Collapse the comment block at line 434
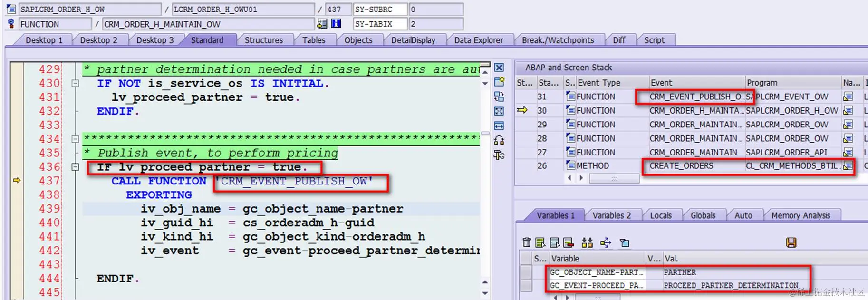The image size is (868, 300). [x=75, y=139]
